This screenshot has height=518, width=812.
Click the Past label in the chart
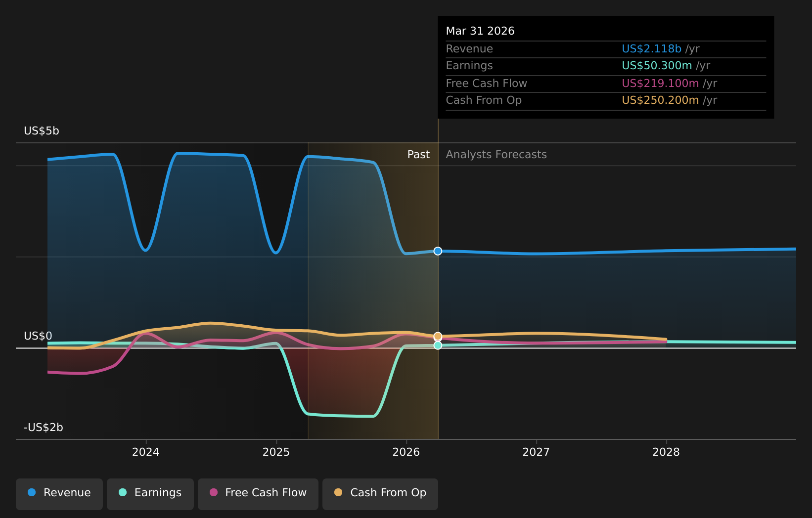click(x=418, y=155)
